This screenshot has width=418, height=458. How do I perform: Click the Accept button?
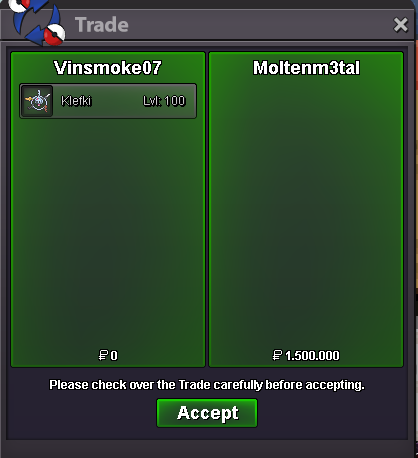207,413
